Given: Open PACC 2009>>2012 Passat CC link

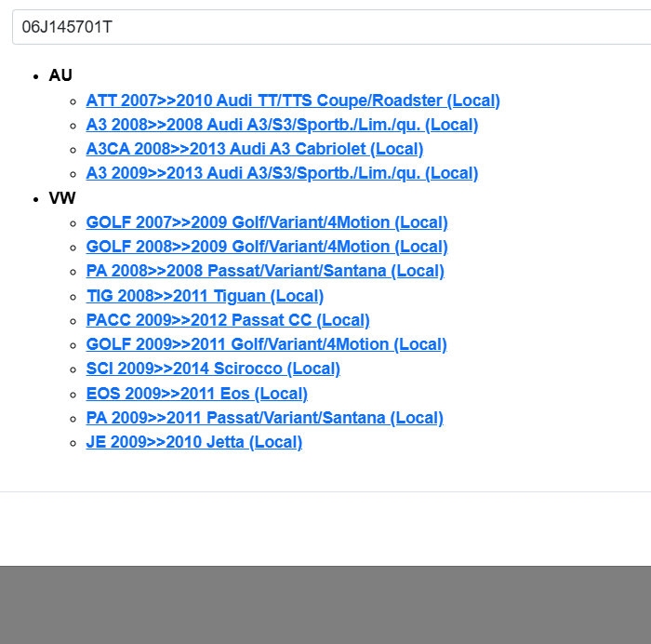Looking at the screenshot, I should coord(228,320).
